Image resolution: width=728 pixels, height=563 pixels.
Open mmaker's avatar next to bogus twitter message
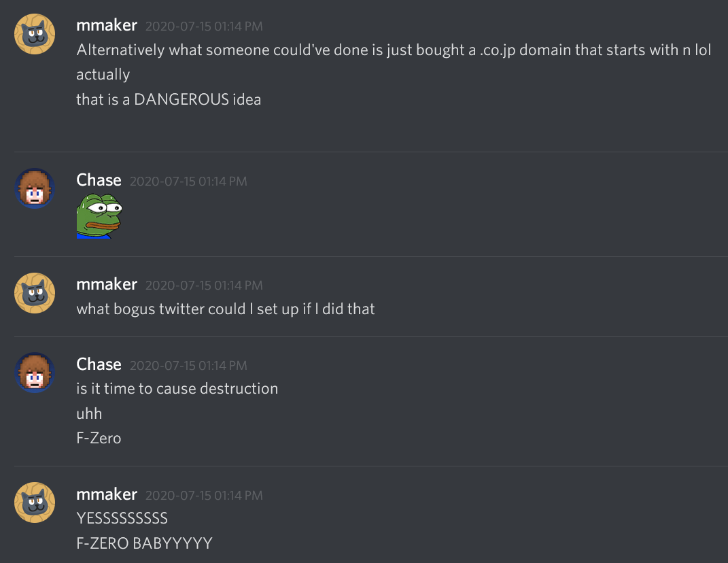click(35, 293)
